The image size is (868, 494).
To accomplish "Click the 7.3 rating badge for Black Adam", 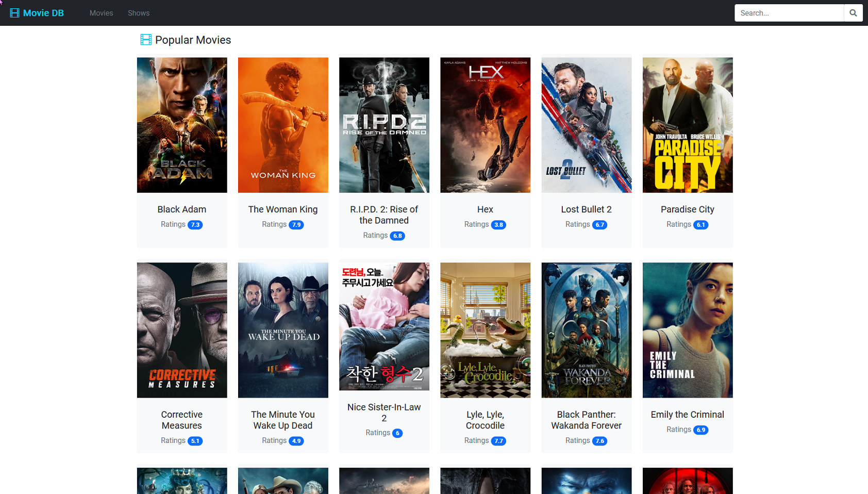I will (x=195, y=225).
